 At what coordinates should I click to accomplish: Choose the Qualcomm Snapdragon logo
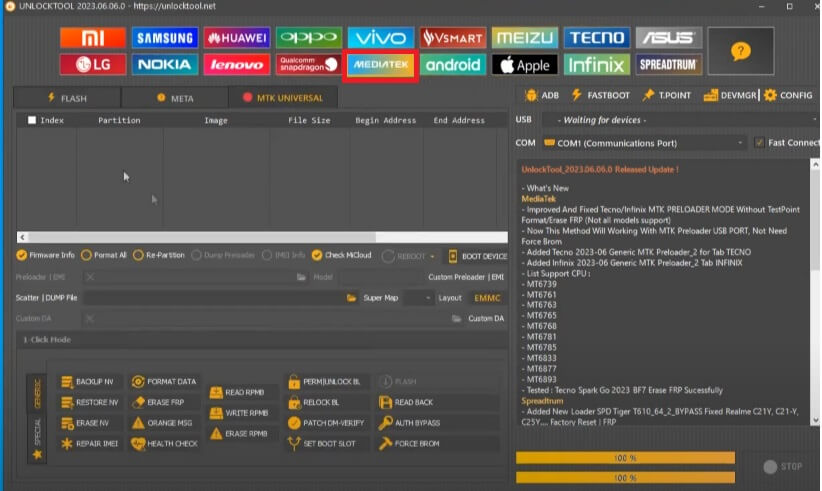click(308, 65)
